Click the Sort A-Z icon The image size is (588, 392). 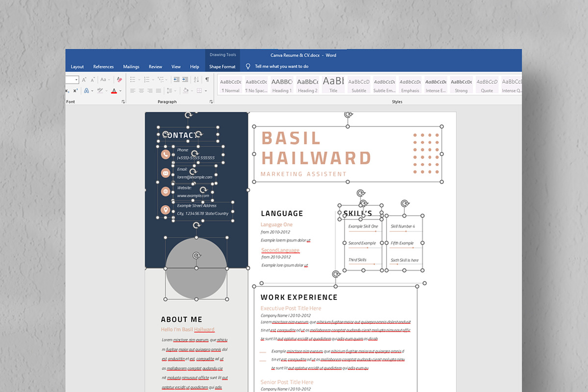(196, 79)
